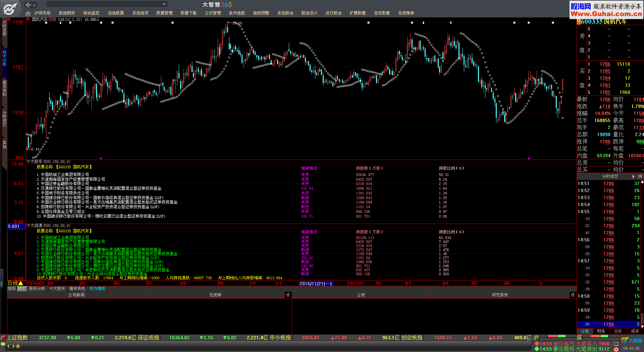This screenshot has height=352, width=644.
Task: Select the 指标 tab
Action: click(12, 289)
